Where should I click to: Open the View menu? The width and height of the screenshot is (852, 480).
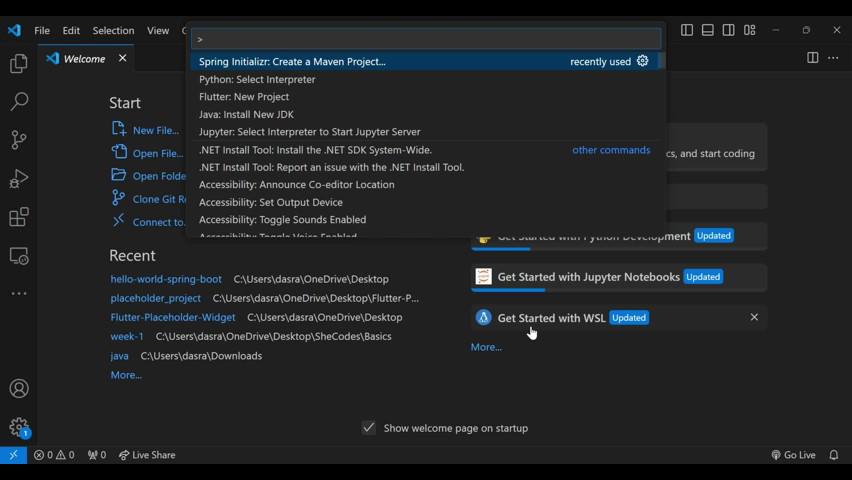[x=158, y=31]
